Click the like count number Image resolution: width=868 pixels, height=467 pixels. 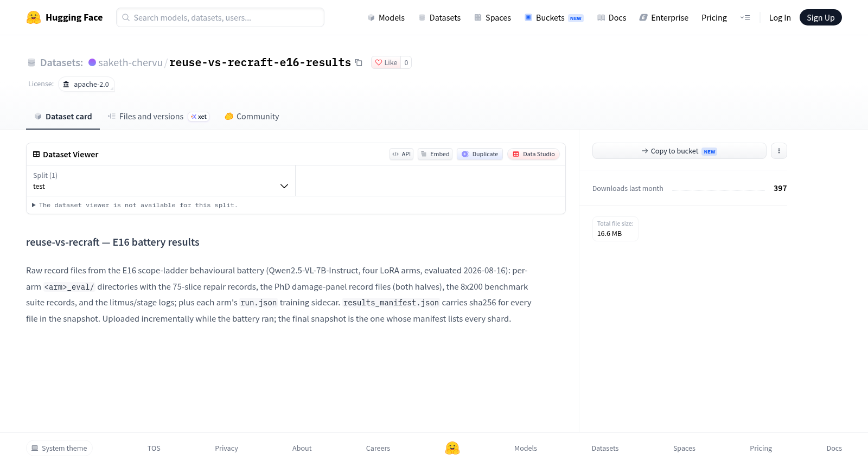click(x=406, y=62)
